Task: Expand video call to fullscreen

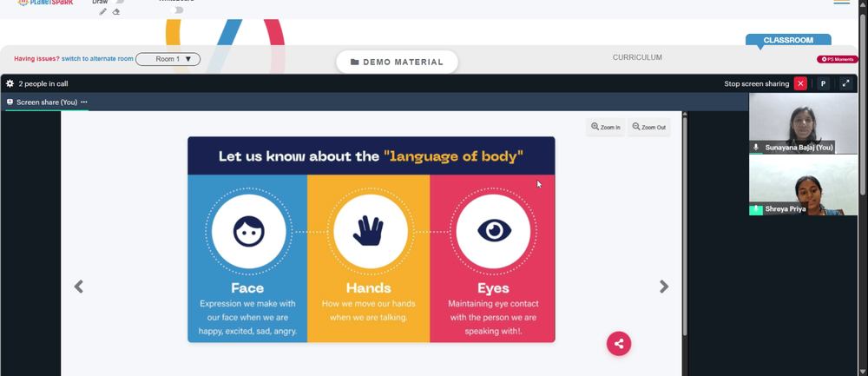Action: tap(845, 83)
